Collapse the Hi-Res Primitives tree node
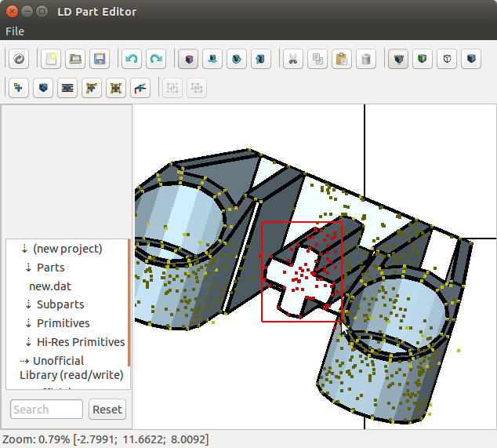Viewport: 497px width, 448px height. tap(28, 342)
